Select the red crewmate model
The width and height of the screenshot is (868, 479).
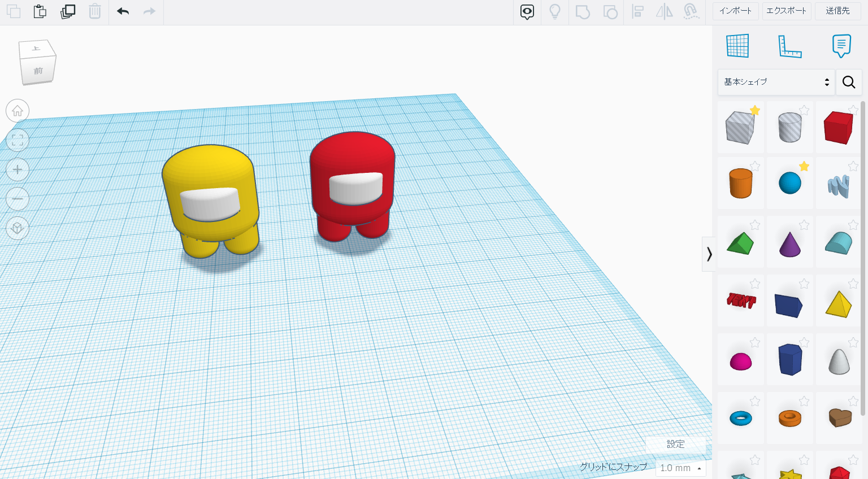coord(352,186)
